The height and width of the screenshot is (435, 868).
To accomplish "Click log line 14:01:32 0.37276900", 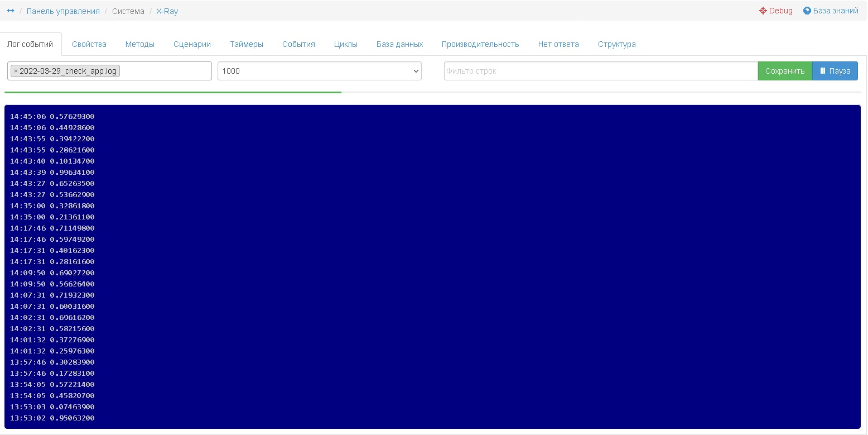I will pos(52,340).
